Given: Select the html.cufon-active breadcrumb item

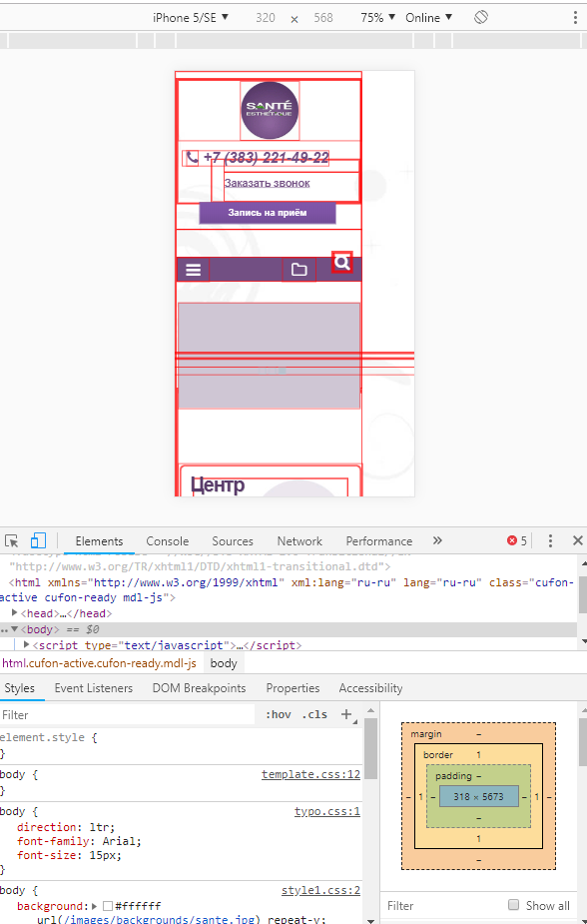Looking at the screenshot, I should tap(100, 663).
